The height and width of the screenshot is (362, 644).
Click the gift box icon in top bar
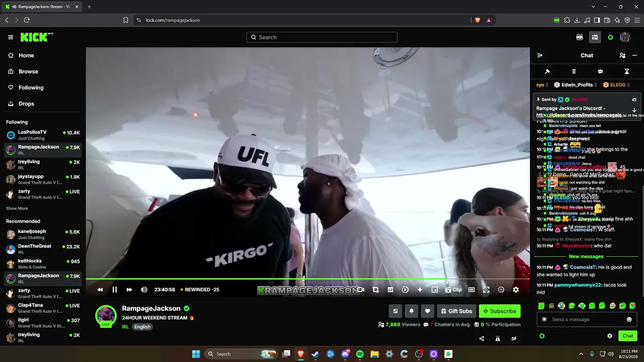click(595, 37)
